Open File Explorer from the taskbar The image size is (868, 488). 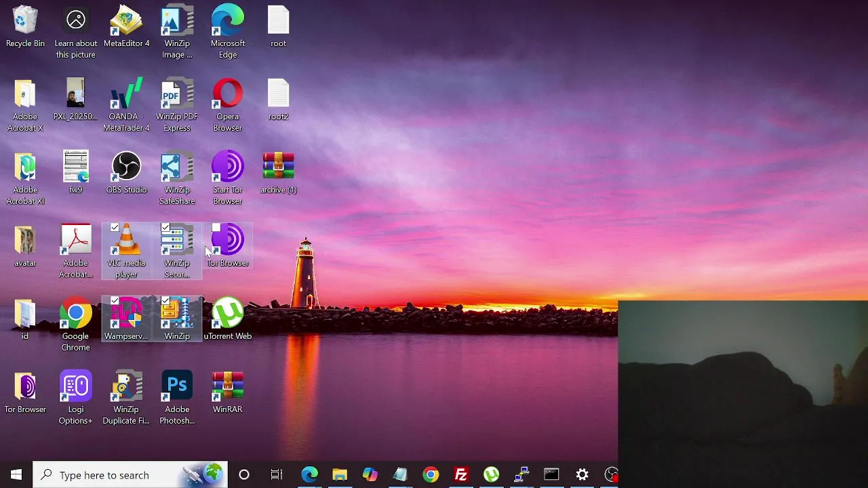(x=340, y=474)
